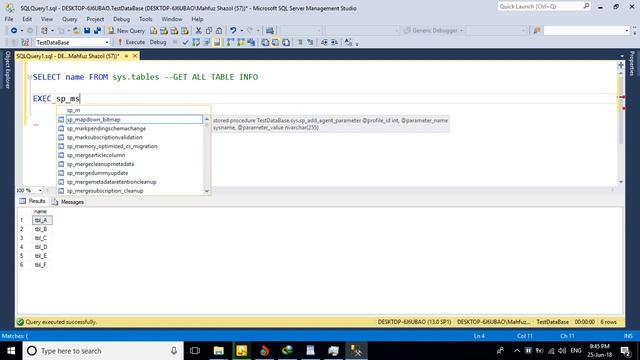Open the Tools menu
This screenshot has height=360, width=640.
[145, 19]
